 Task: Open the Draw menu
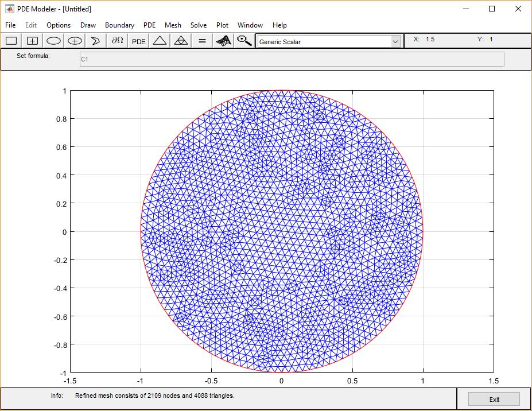click(88, 25)
